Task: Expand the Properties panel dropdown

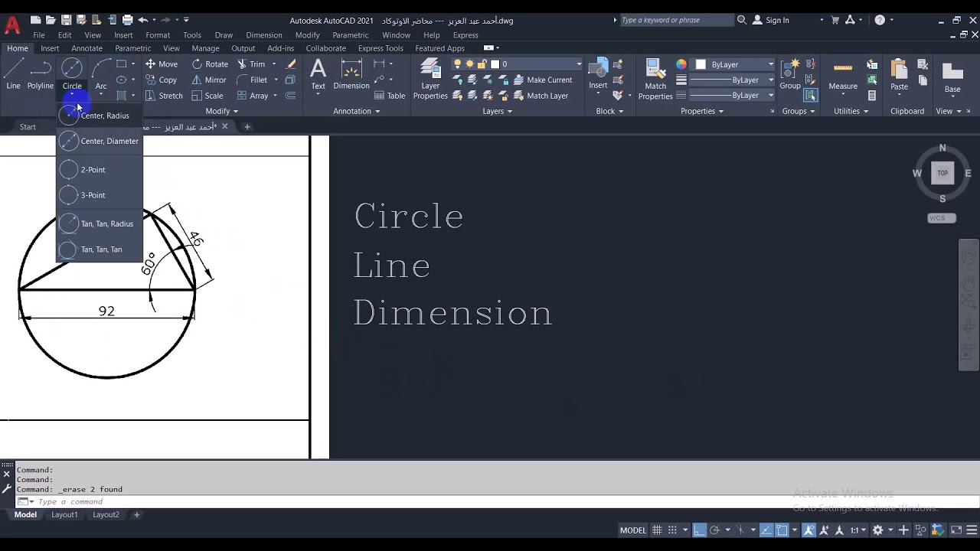Action: pyautogui.click(x=702, y=111)
